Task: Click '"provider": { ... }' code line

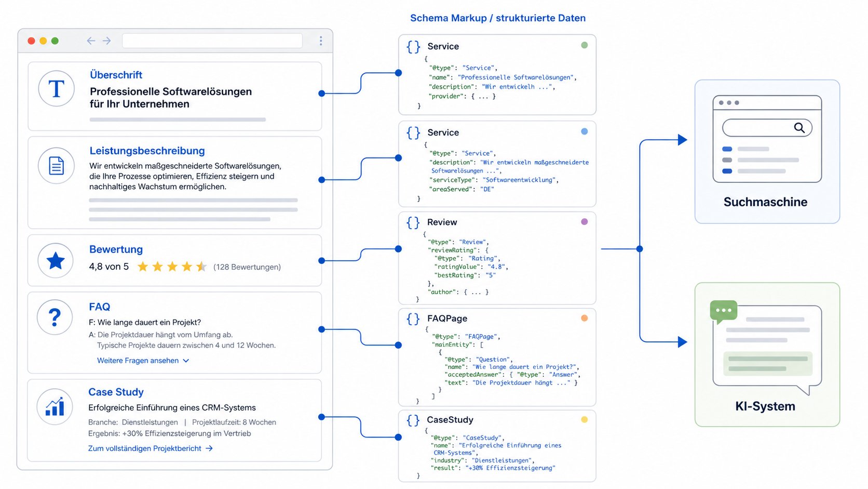Action: (463, 96)
